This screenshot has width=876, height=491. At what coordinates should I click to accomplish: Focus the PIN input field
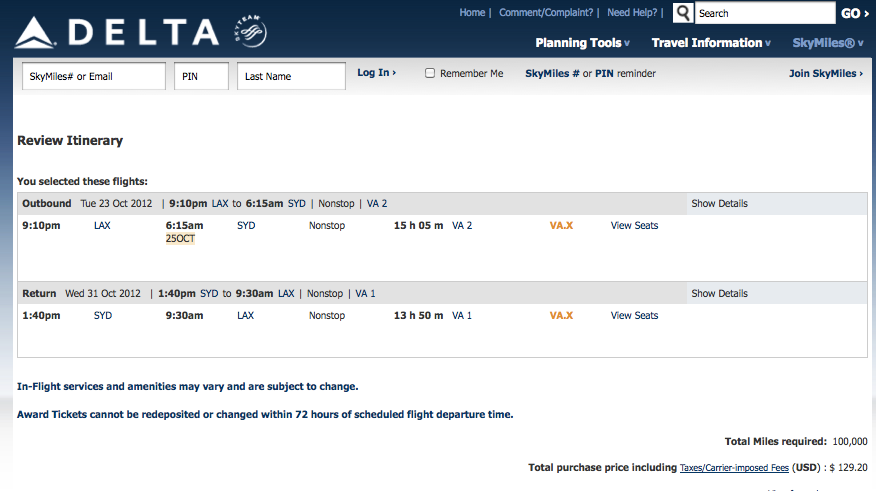[201, 76]
